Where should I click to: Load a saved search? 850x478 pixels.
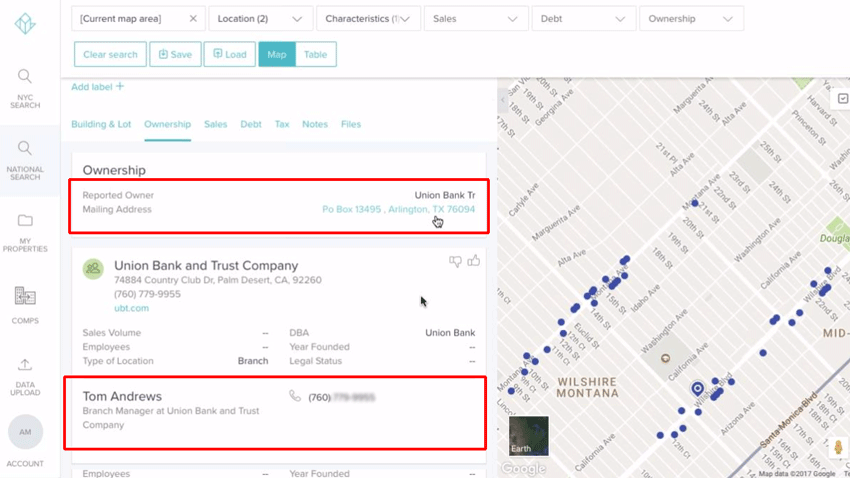click(229, 54)
